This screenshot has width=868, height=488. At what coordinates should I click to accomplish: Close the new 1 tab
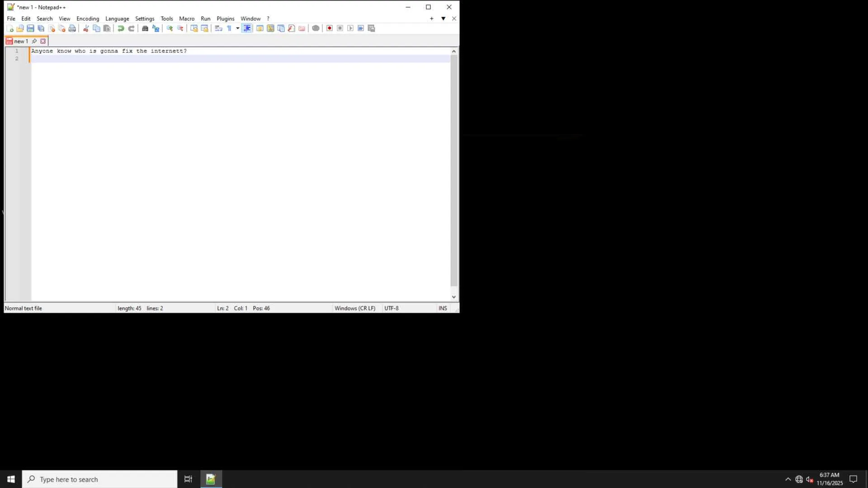[43, 41]
